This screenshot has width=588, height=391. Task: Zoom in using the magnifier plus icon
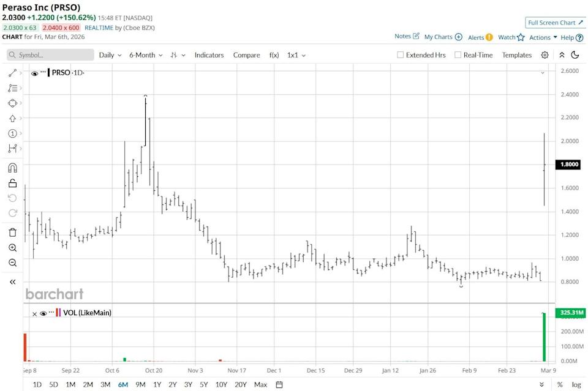tap(12, 248)
